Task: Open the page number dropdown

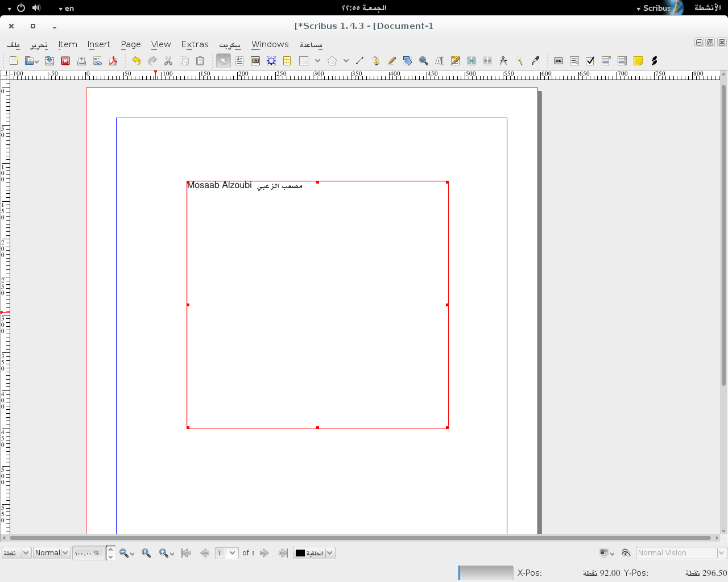Action: coord(226,553)
